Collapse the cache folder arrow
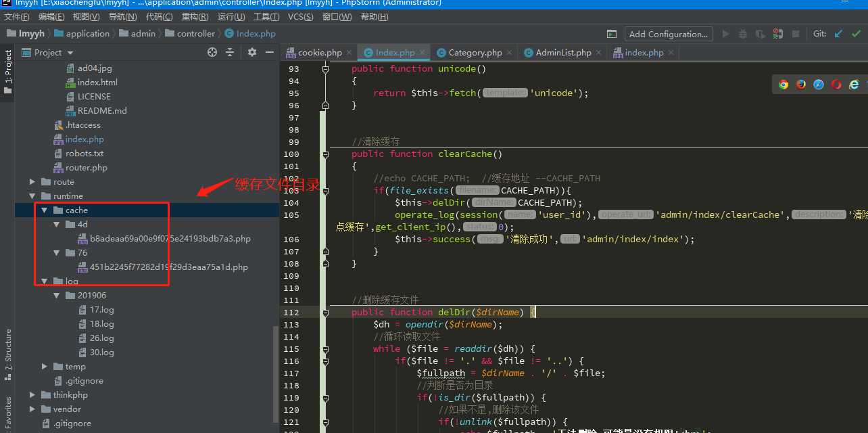868x433 pixels. (x=45, y=210)
